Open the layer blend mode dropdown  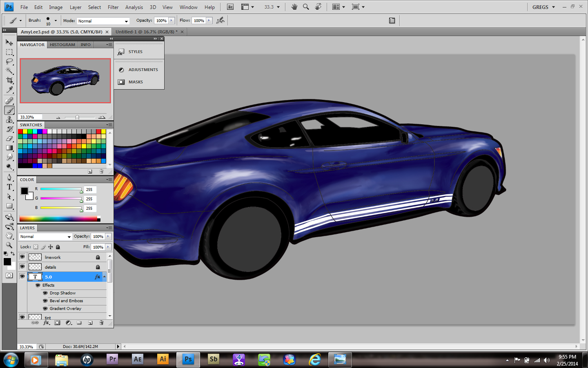pos(45,237)
